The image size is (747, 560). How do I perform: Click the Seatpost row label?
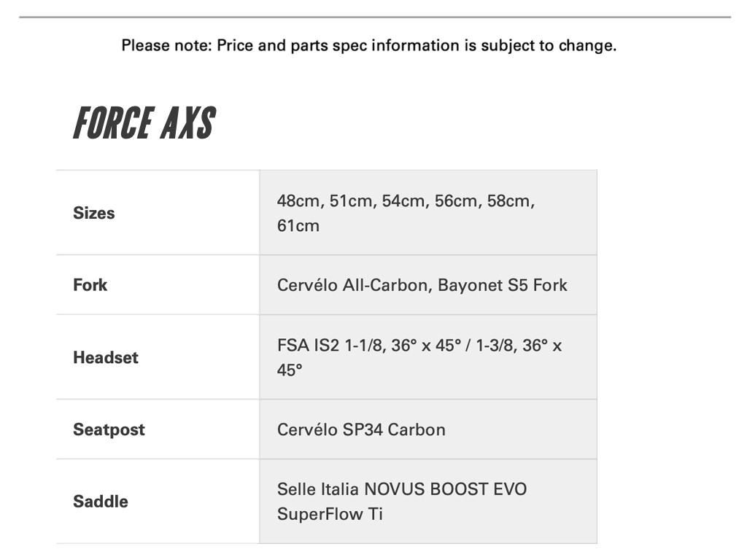pyautogui.click(x=109, y=429)
